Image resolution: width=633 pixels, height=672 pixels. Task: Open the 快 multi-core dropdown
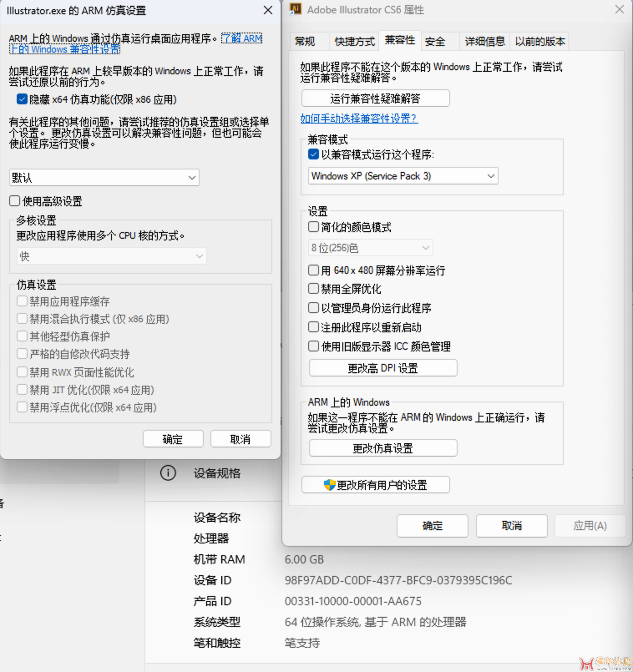111,256
